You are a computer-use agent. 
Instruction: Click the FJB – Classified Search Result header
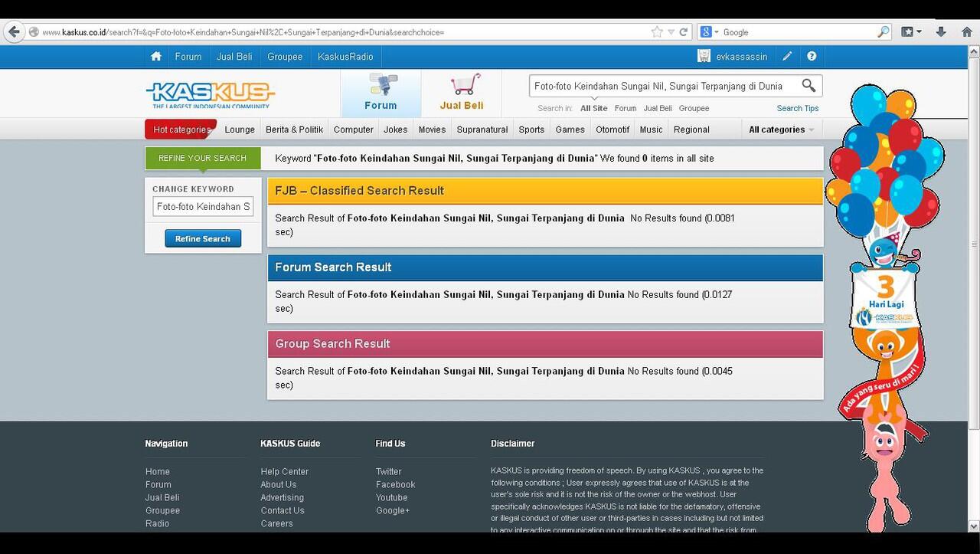545,191
